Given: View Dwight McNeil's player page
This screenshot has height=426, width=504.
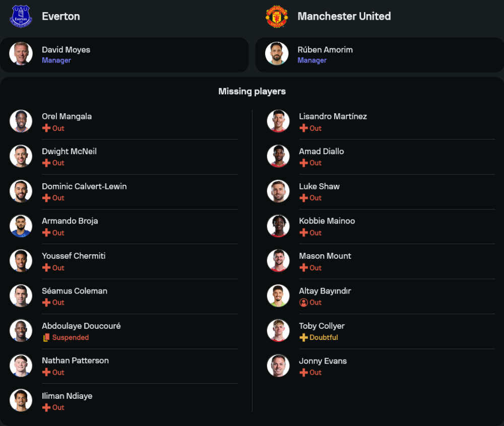Looking at the screenshot, I should (x=69, y=152).
